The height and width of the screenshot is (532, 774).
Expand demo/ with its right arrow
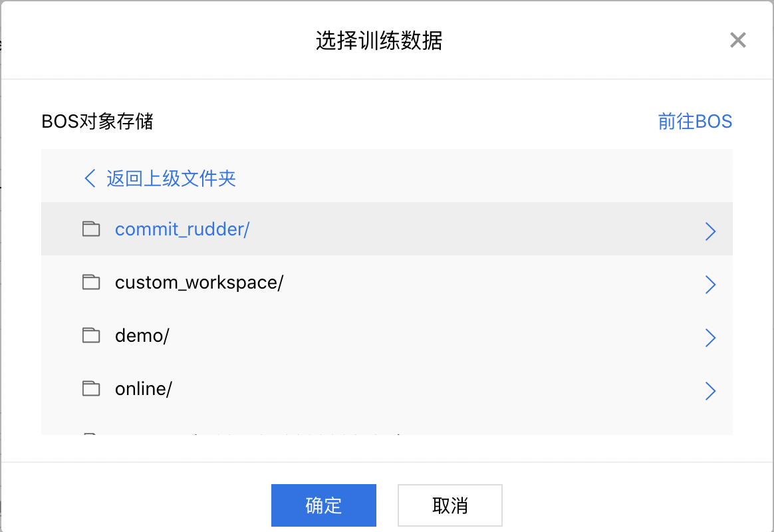click(710, 338)
